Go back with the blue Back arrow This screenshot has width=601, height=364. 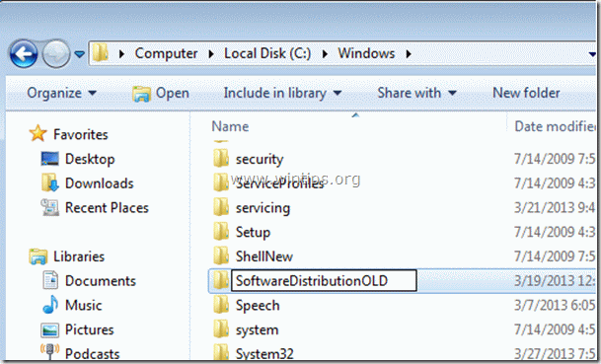24,54
